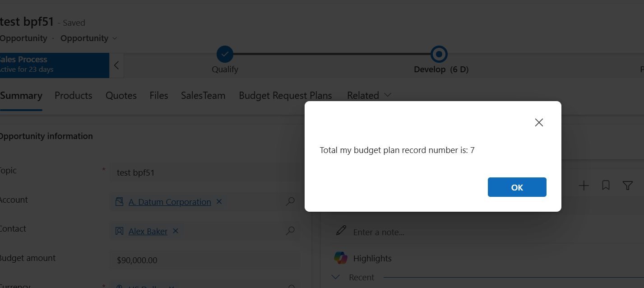Open Alex Baker contact link
The width and height of the screenshot is (644, 288).
[x=148, y=231]
